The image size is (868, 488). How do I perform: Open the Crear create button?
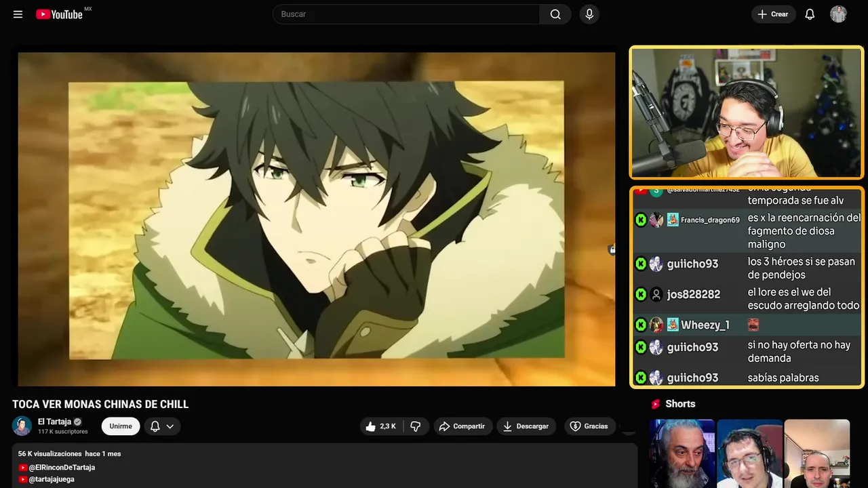[773, 14]
